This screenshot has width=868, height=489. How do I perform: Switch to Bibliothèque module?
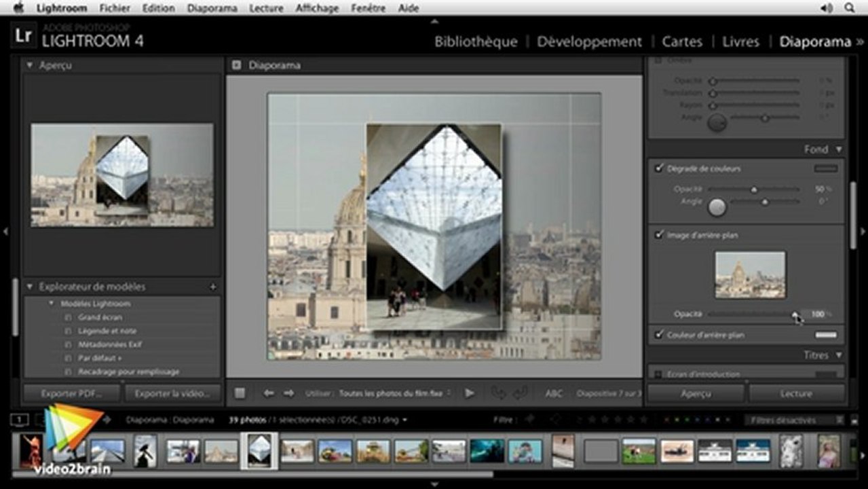click(476, 41)
